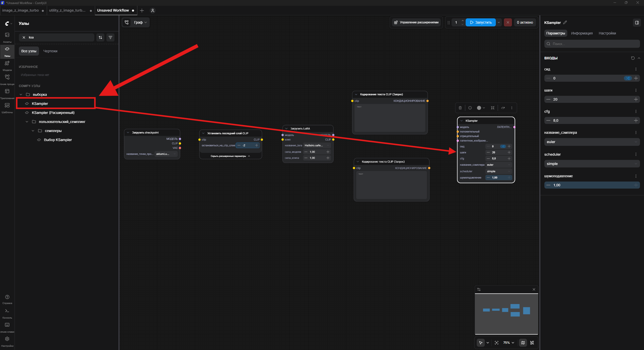Open the scheduler dropdown set to simple
The image size is (644, 350).
tap(592, 164)
